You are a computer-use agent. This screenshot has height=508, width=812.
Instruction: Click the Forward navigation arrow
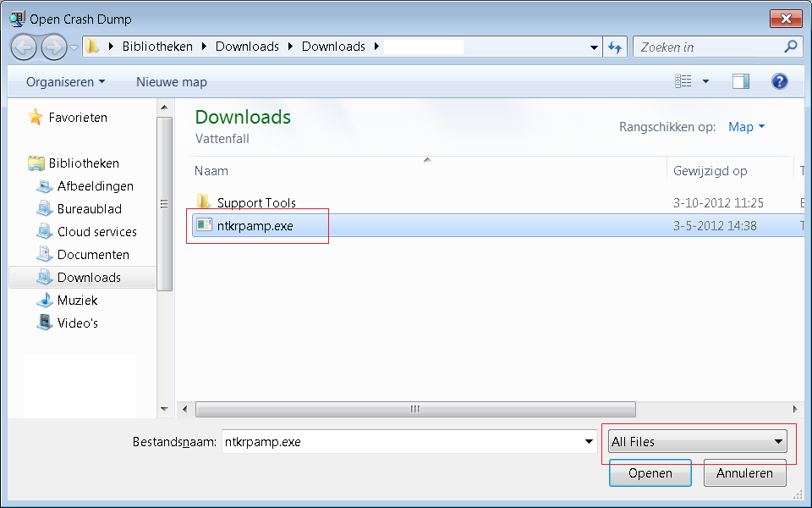pyautogui.click(x=53, y=47)
